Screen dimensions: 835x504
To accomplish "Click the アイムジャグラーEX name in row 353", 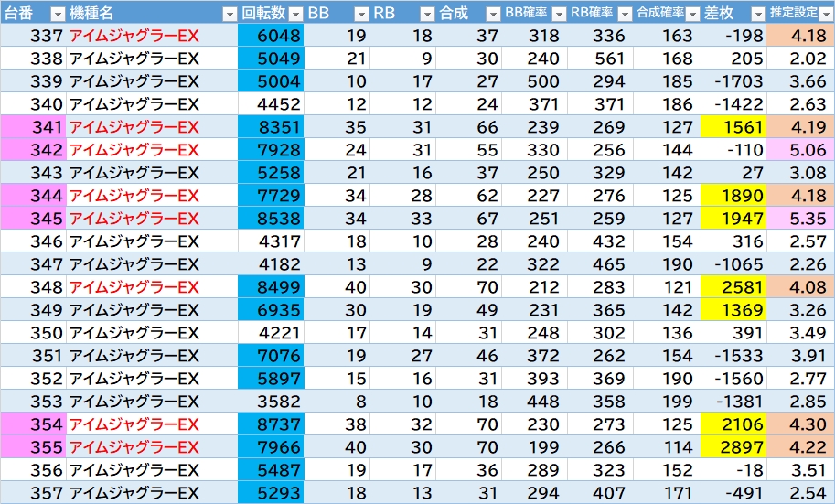I will coord(134,402).
